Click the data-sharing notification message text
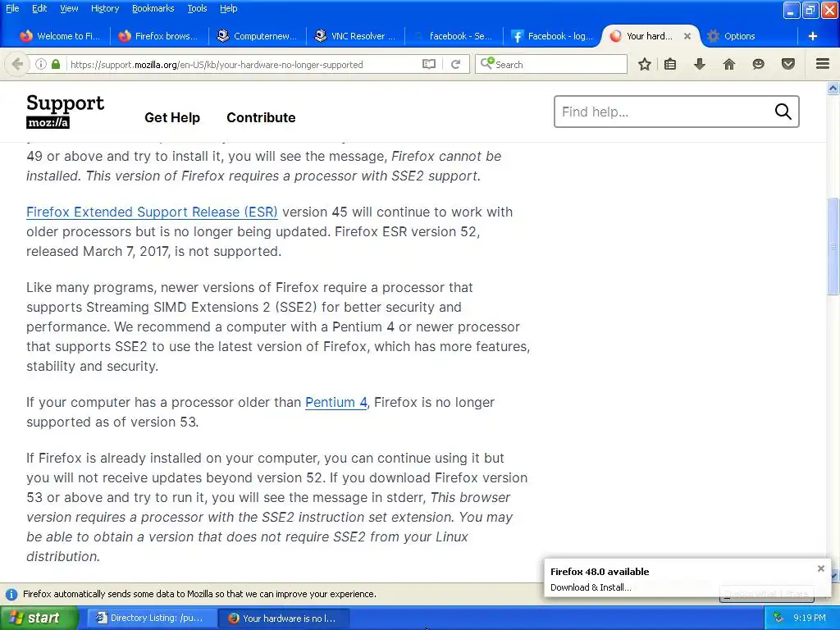840x630 pixels. [x=199, y=594]
